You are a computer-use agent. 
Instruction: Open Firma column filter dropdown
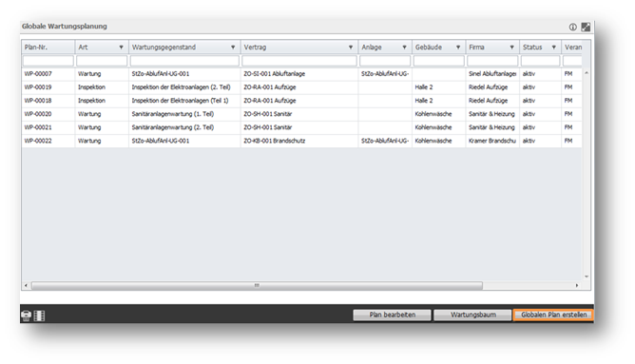[511, 48]
